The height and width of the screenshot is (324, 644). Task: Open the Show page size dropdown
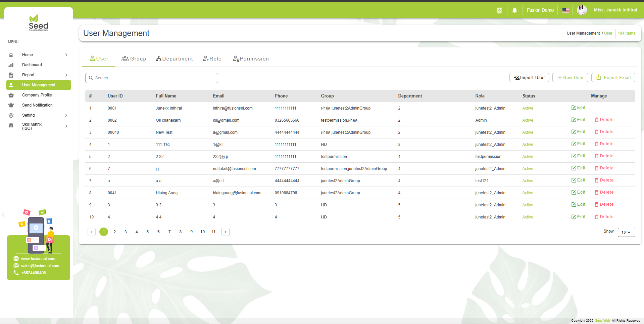tap(626, 232)
